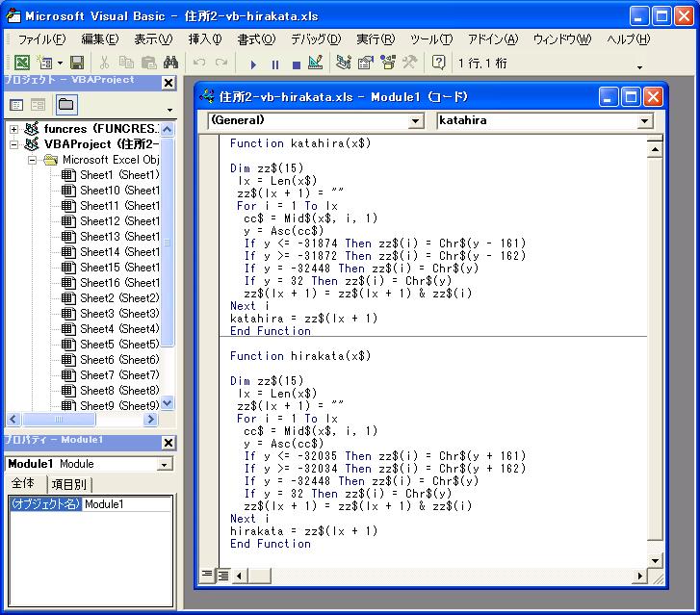700x615 pixels.
Task: Open Find with the binoculars icon
Action: click(171, 63)
